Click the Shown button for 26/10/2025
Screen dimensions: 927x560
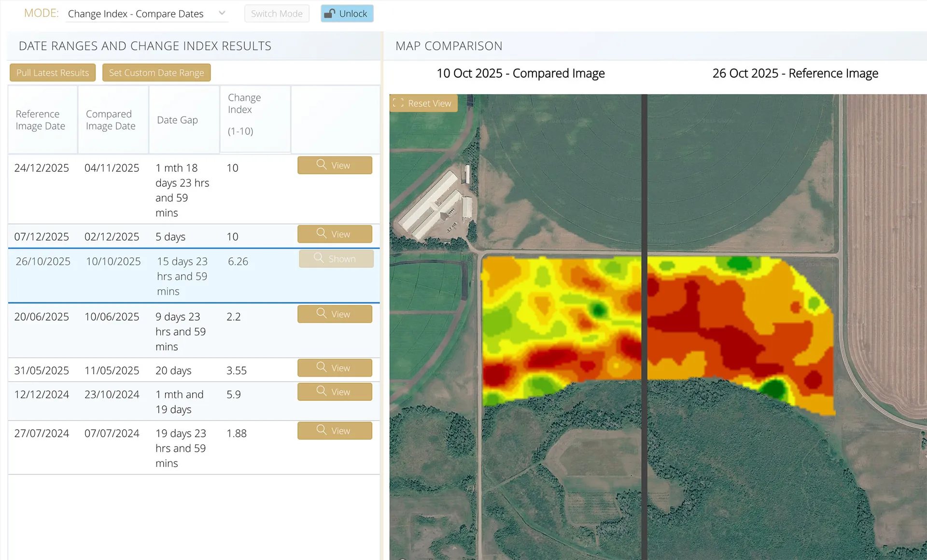[x=336, y=259]
